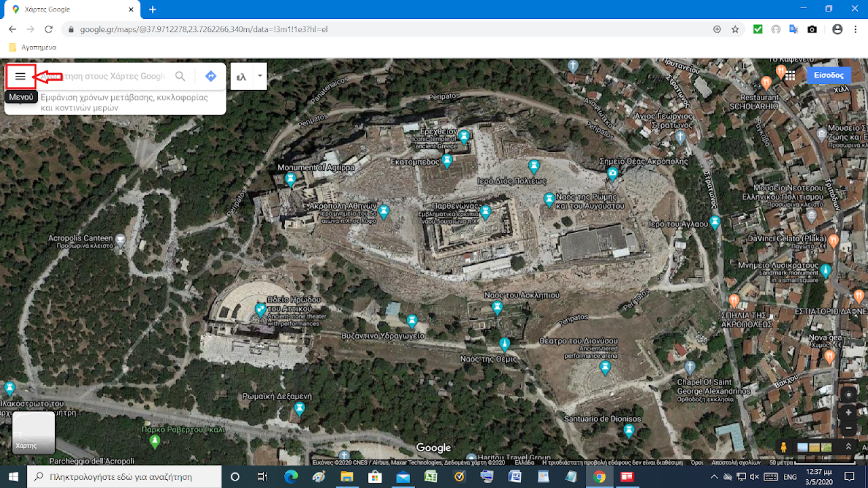Open the Google apps grid icon
This screenshot has height=488, width=868.
coord(790,75)
